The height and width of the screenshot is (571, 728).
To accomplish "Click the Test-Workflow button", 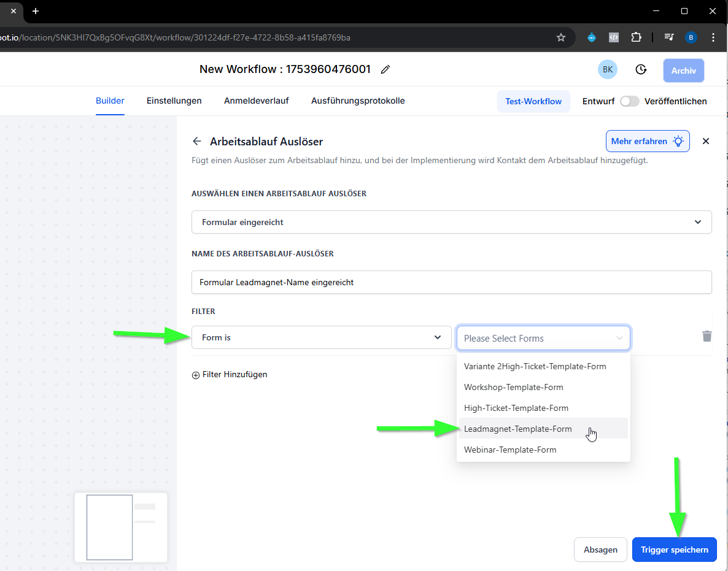I will coord(533,101).
